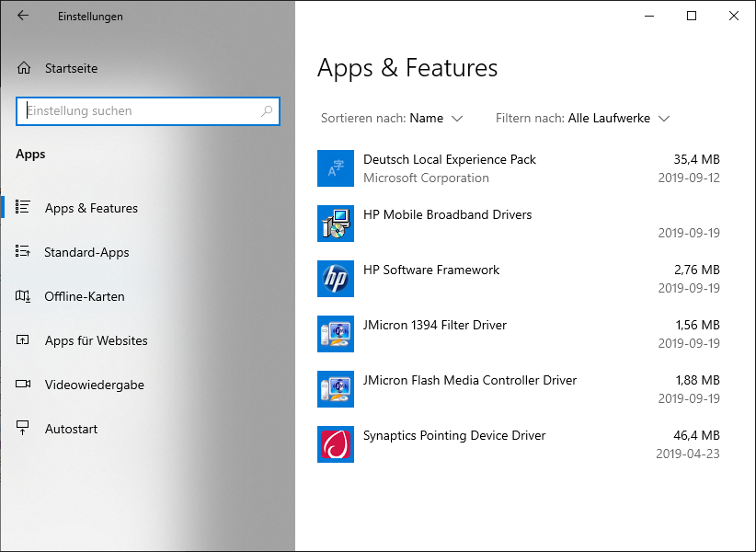Click the back arrow in Einstellungen

point(23,16)
